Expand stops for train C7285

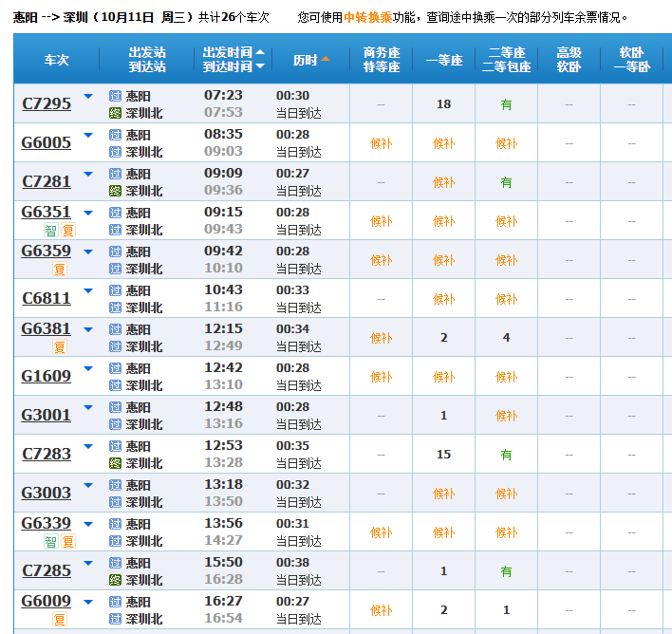click(x=88, y=563)
